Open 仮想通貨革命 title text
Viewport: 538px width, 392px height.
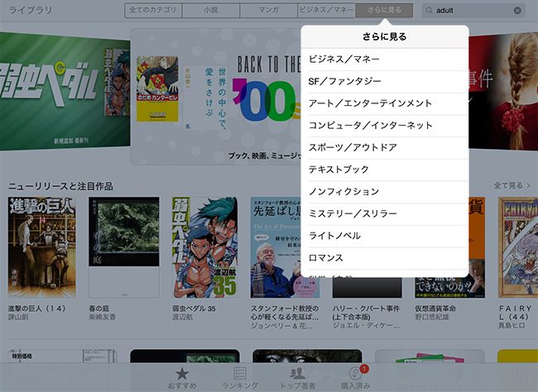pos(435,308)
